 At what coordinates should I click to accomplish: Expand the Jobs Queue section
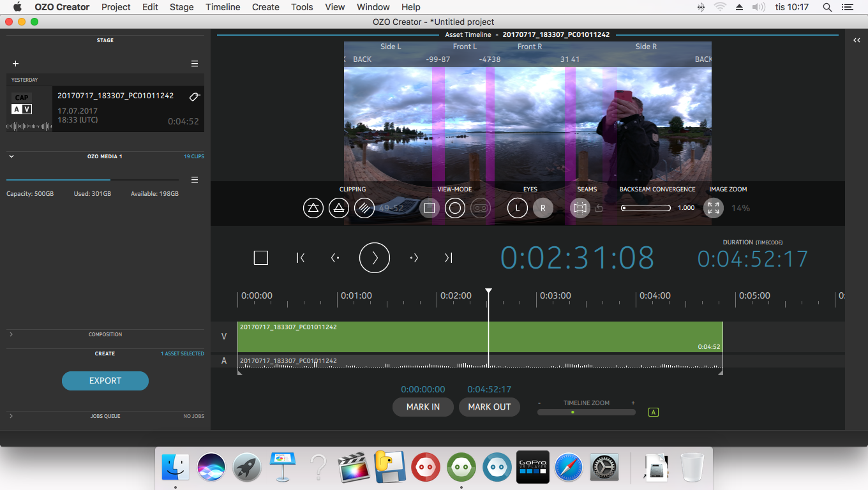(11, 416)
